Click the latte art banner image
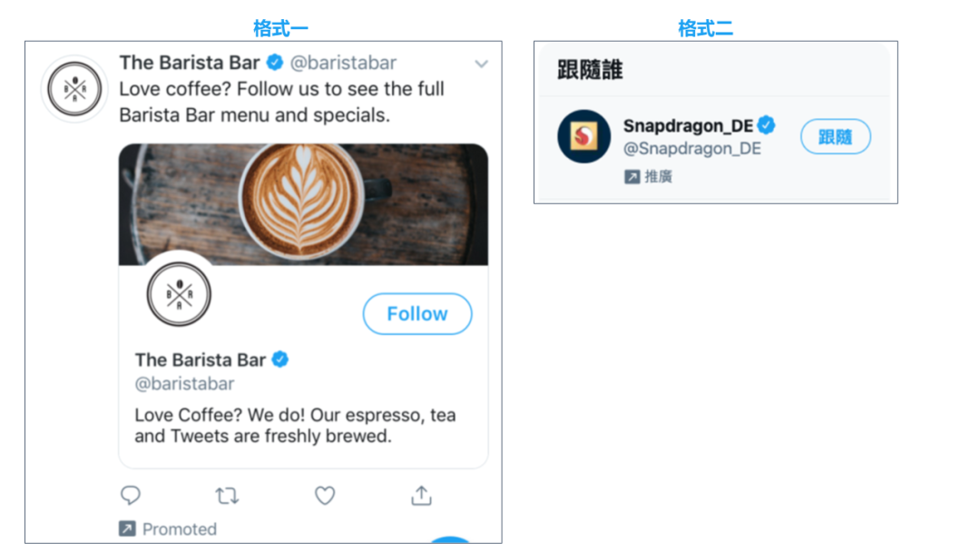This screenshot has width=980, height=552. click(303, 204)
